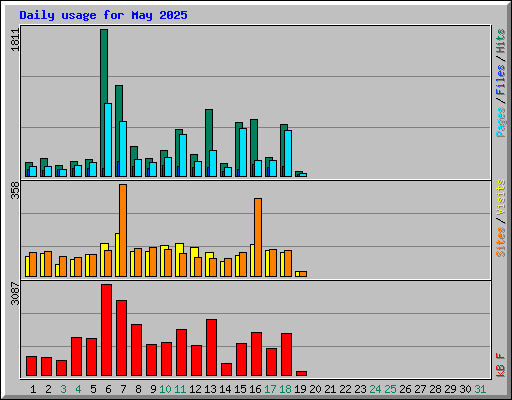Click the cyan "Pages" legend label
Viewport: 512px width, 400px height.
pos(501,122)
